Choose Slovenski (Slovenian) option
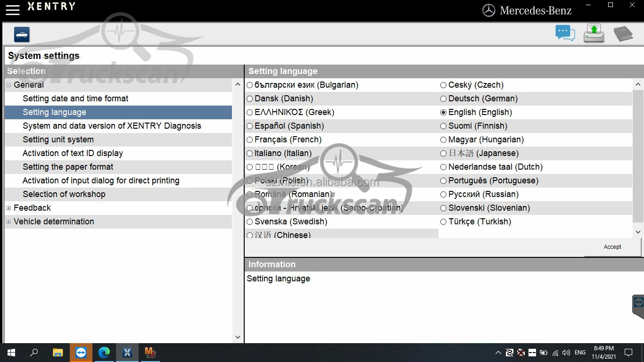This screenshot has height=362, width=644. (443, 208)
